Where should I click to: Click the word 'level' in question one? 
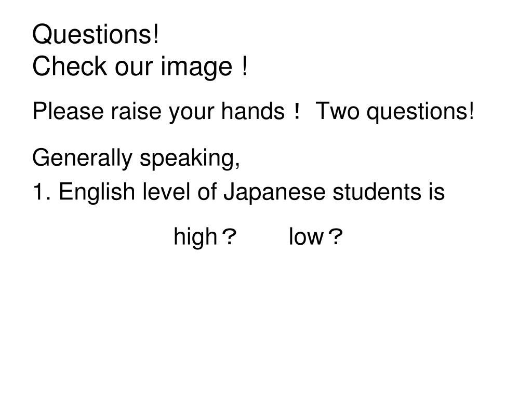(166, 191)
